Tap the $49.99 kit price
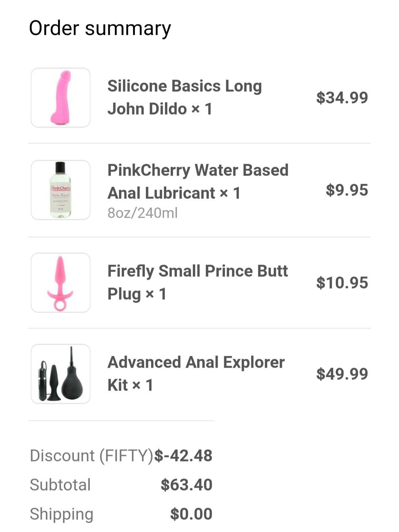Image resolution: width=399 pixels, height=532 pixels. (342, 374)
